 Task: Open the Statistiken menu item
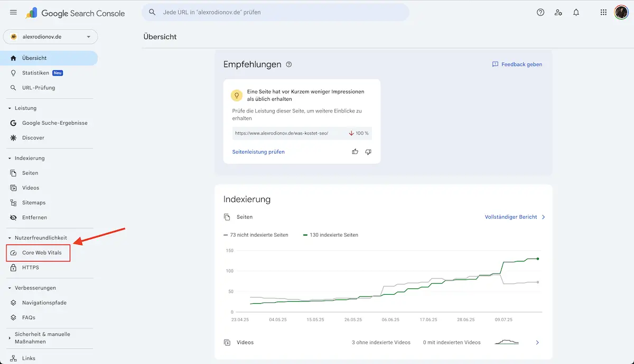click(x=49, y=73)
